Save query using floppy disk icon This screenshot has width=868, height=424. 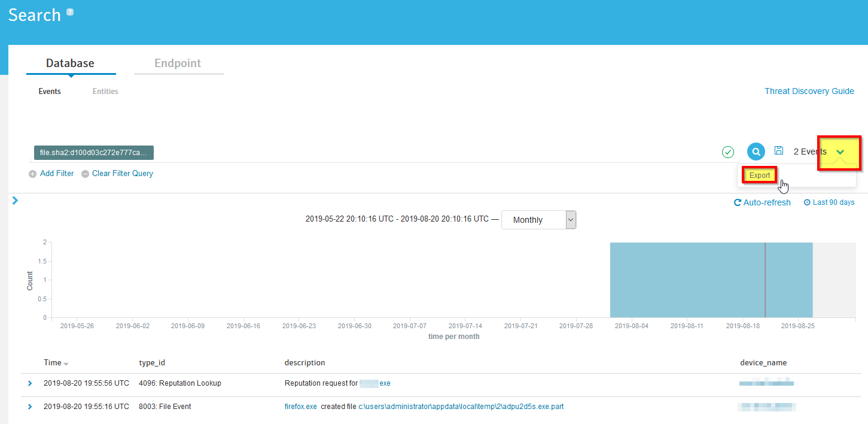point(778,151)
